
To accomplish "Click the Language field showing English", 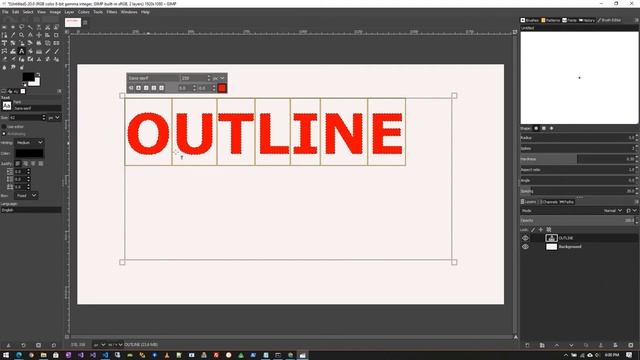I will coord(31,210).
